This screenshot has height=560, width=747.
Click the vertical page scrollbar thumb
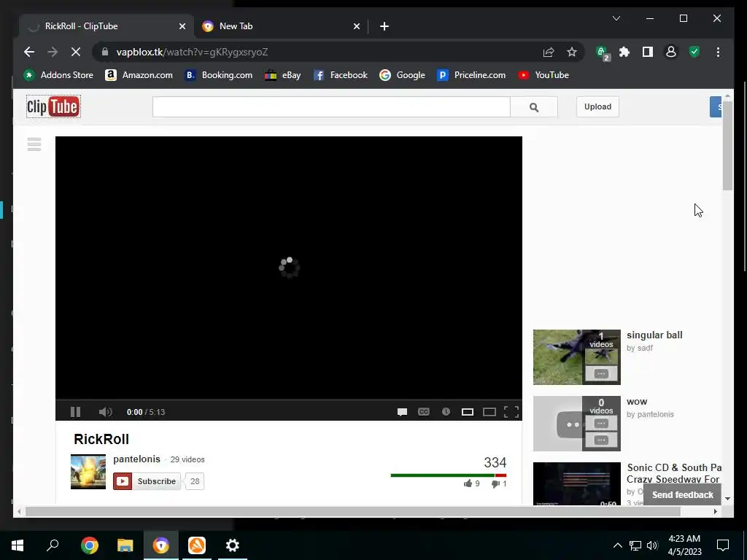[727, 145]
